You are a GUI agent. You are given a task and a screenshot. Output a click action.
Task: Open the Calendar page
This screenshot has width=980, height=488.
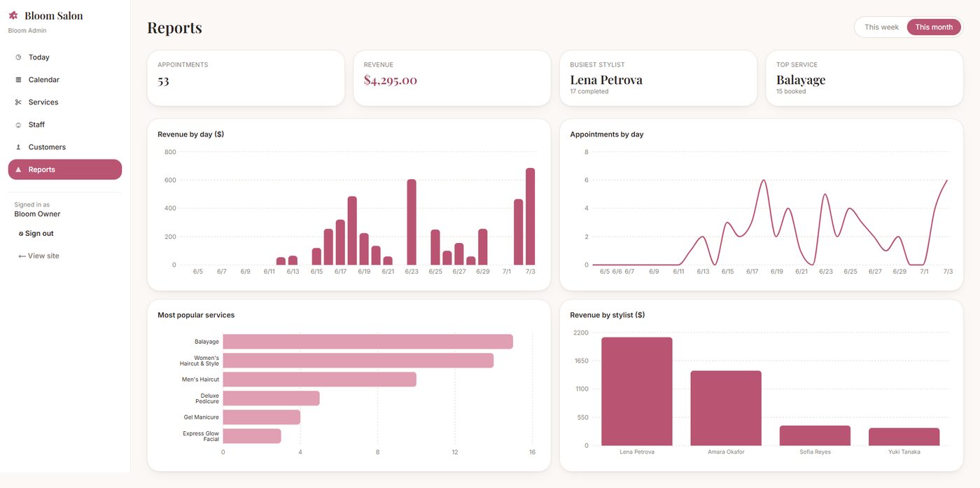65,80
